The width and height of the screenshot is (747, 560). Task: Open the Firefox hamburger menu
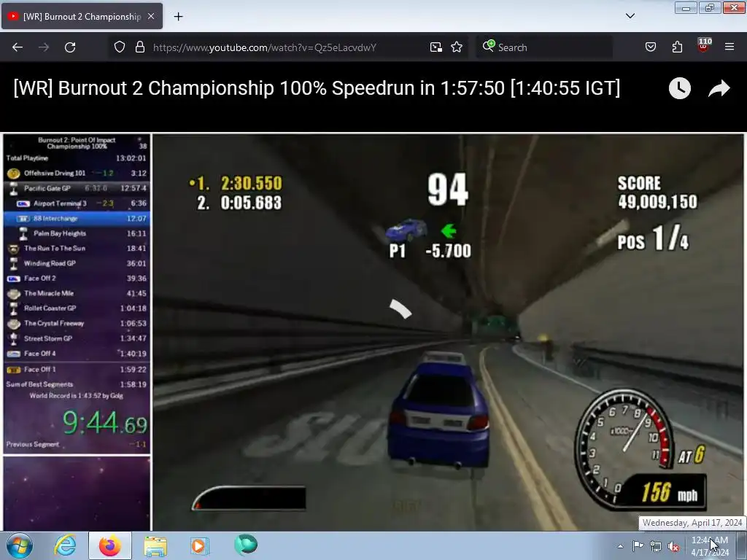[729, 47]
